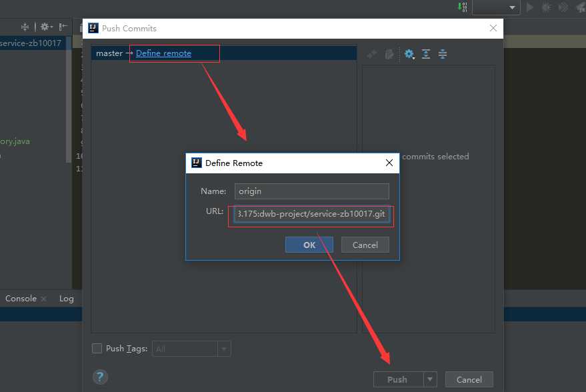Open help with the question mark icon
The width and height of the screenshot is (586, 392).
pos(100,377)
